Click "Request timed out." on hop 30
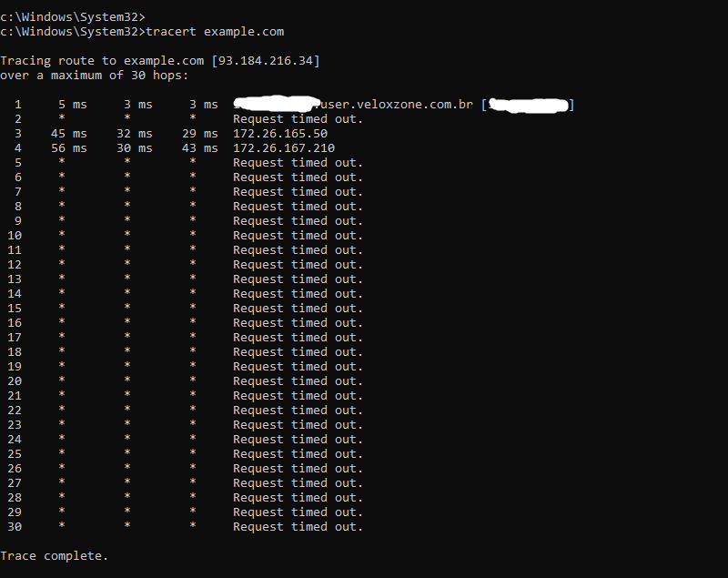This screenshot has width=728, height=578. tap(298, 527)
